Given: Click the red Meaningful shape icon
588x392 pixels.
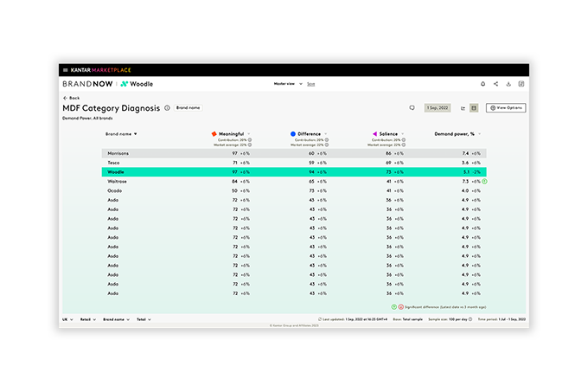Looking at the screenshot, I should [x=214, y=134].
